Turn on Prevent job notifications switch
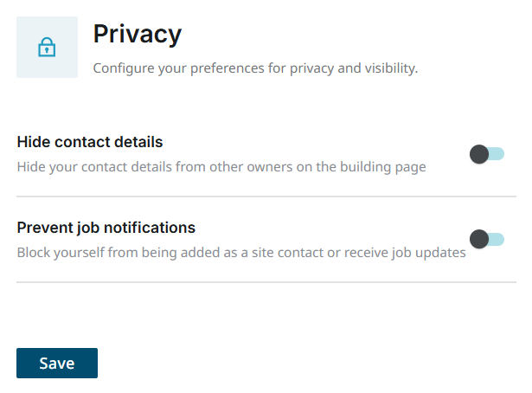Viewport: 532px width, 393px height. coord(486,239)
